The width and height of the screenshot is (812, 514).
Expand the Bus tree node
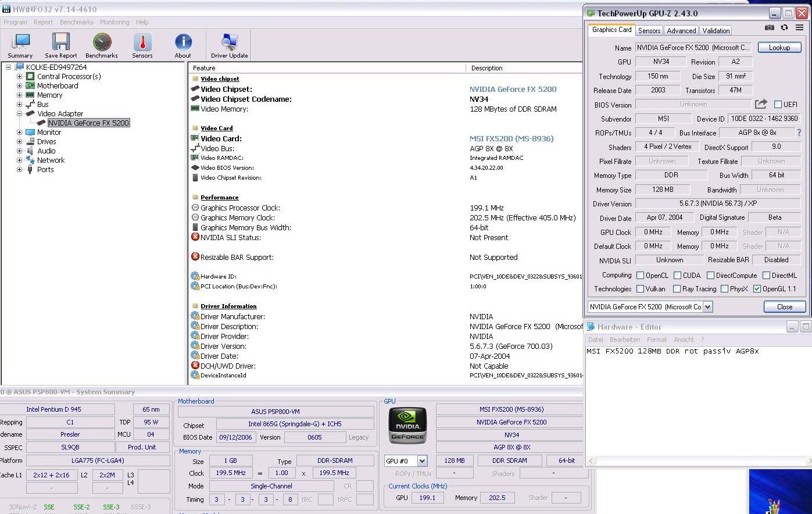pyautogui.click(x=19, y=104)
